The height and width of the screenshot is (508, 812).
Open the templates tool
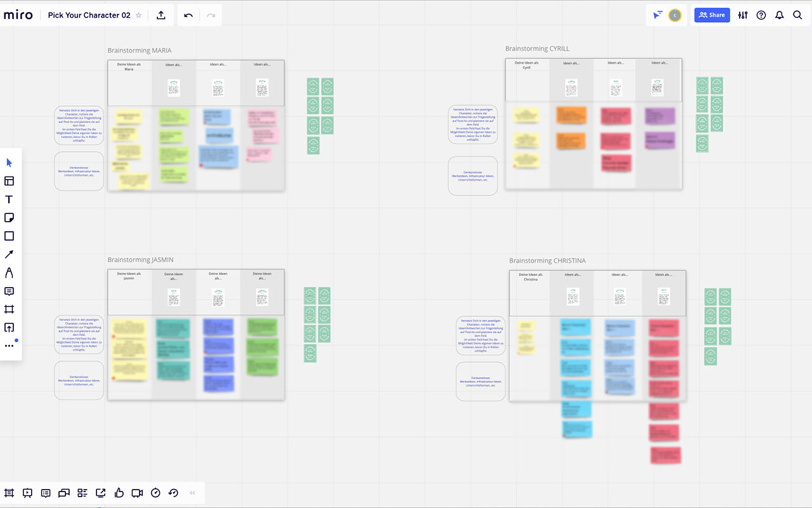coord(10,182)
